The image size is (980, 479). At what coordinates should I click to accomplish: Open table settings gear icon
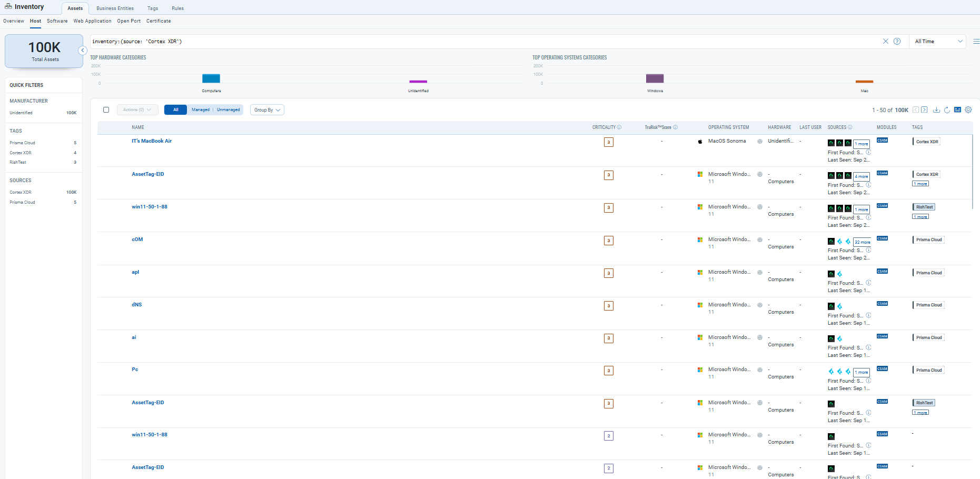tap(968, 110)
